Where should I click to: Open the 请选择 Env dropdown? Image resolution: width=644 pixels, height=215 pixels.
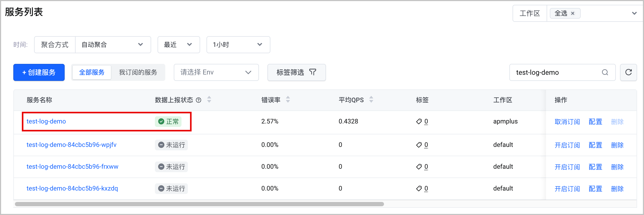[x=216, y=72]
